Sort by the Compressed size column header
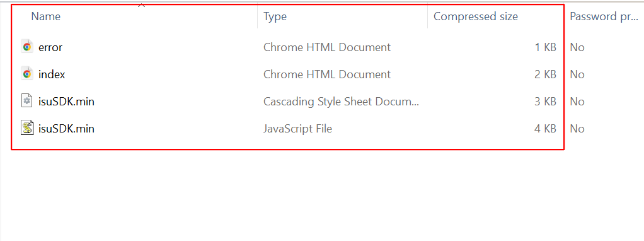This screenshot has width=644, height=241. [476, 16]
